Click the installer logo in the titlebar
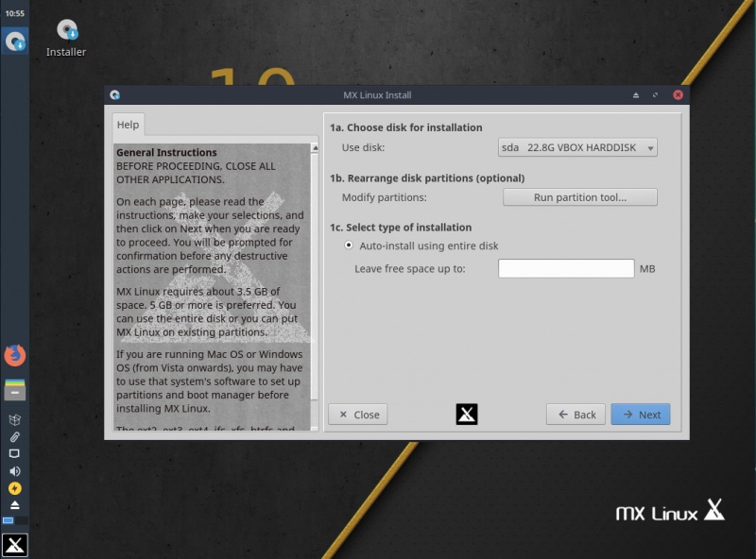Viewport: 756px width, 559px height. (x=115, y=94)
